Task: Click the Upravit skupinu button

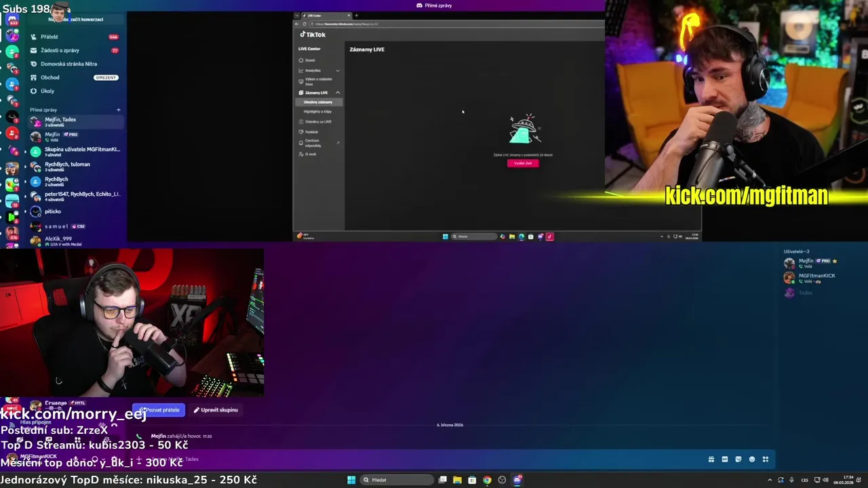Action: click(216, 409)
